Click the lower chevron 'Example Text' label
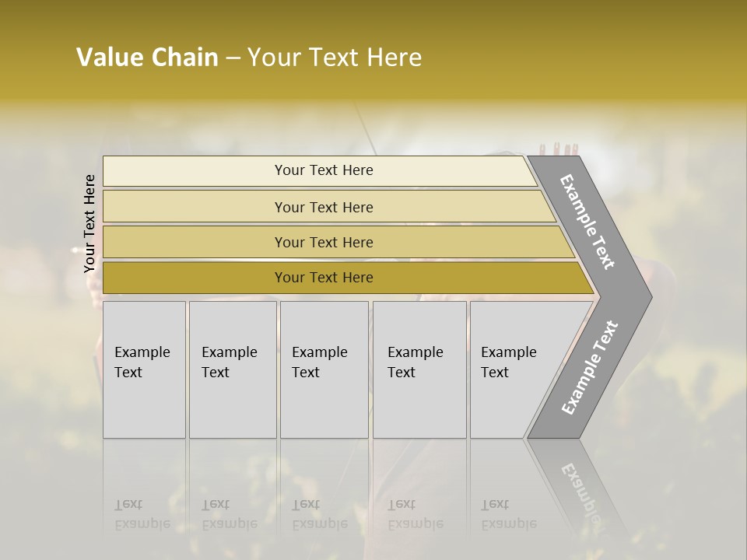The image size is (747, 560). click(x=589, y=368)
